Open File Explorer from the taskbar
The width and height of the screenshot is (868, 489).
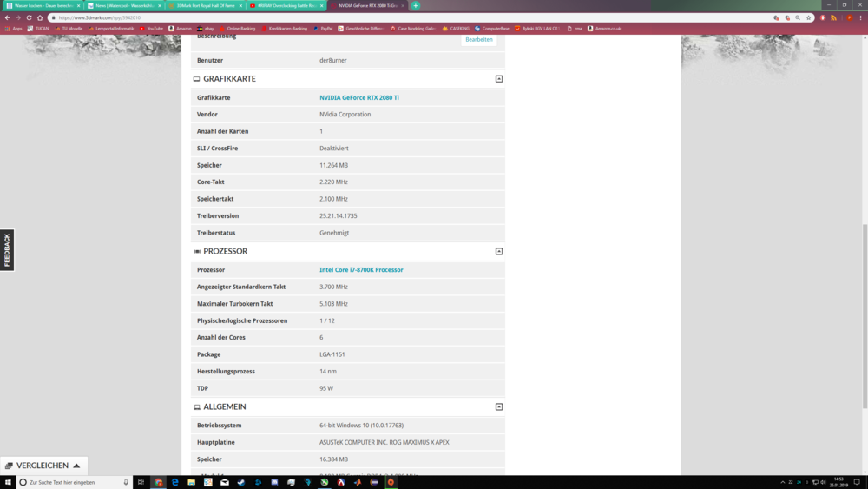[192, 482]
